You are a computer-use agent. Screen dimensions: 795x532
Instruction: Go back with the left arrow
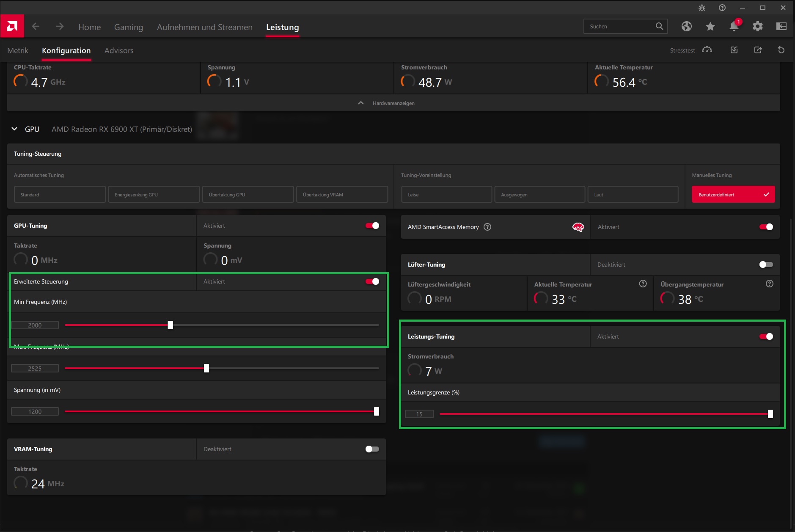(36, 27)
